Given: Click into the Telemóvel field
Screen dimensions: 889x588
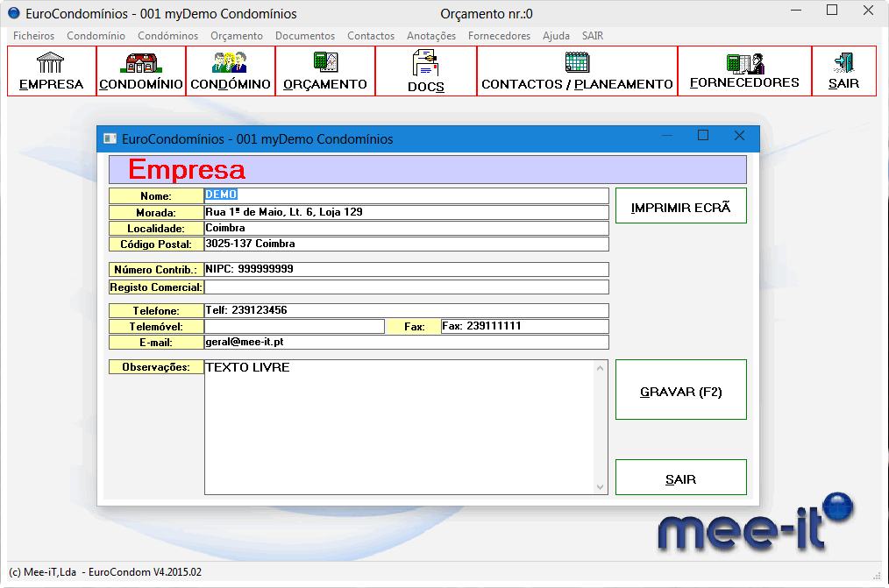Looking at the screenshot, I should [x=294, y=327].
